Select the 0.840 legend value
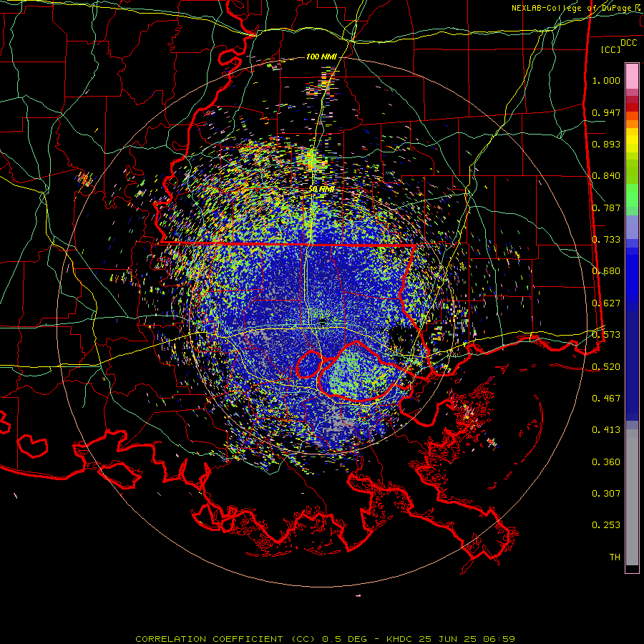The image size is (644, 644). click(606, 176)
